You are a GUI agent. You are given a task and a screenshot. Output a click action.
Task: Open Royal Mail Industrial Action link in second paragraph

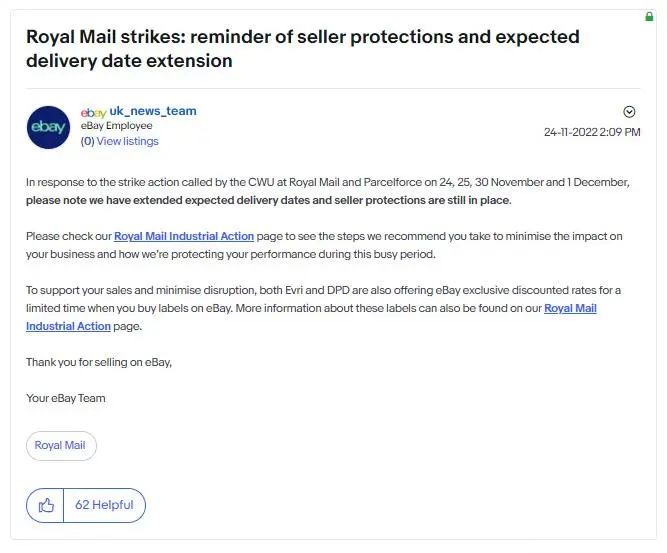[184, 236]
